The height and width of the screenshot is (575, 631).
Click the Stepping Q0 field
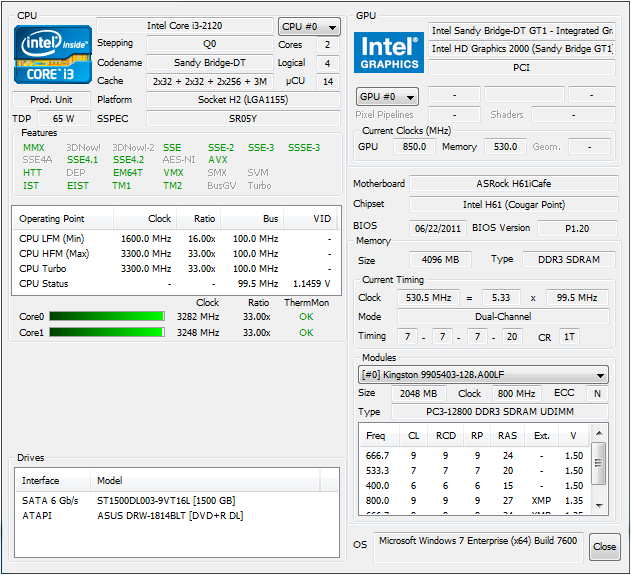210,44
